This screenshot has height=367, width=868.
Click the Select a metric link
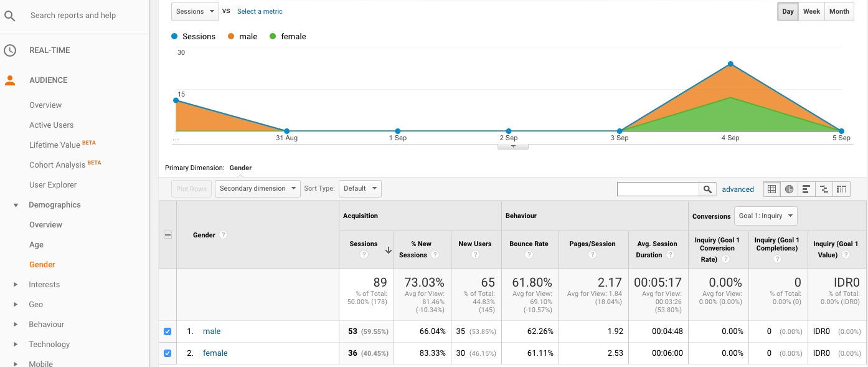[x=260, y=11]
